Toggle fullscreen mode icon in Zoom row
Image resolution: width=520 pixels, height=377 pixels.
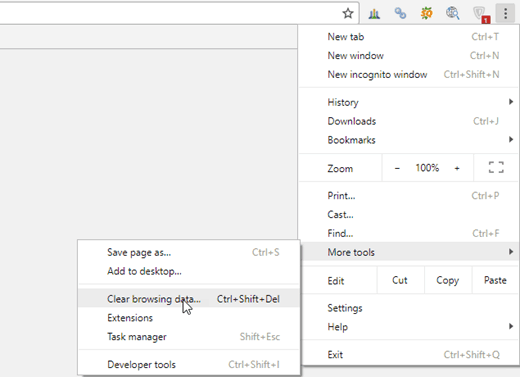pyautogui.click(x=496, y=167)
